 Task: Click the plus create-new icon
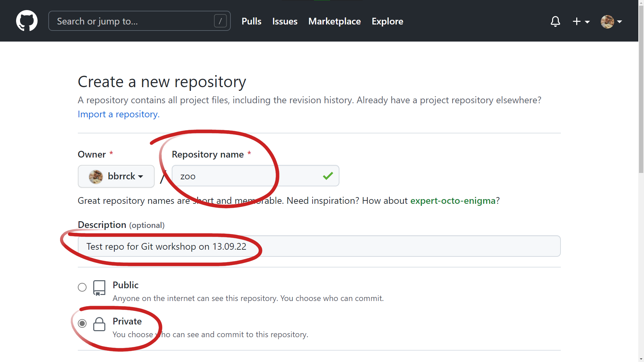pyautogui.click(x=577, y=21)
